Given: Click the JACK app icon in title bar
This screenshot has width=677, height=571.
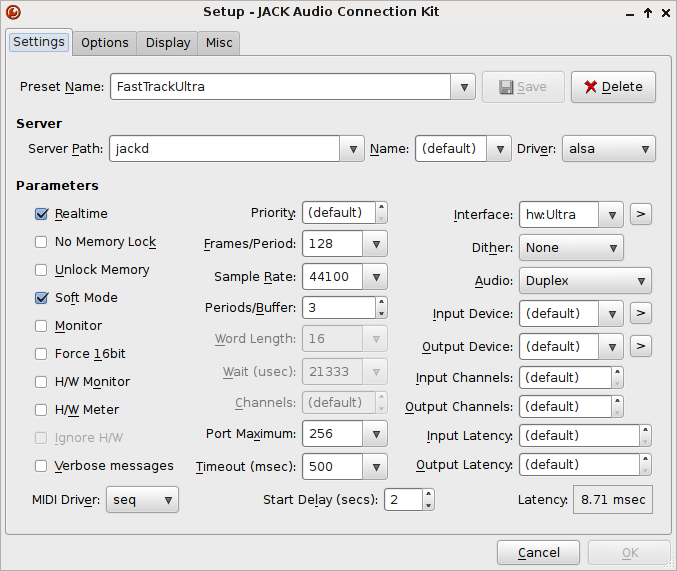Looking at the screenshot, I should tap(12, 12).
